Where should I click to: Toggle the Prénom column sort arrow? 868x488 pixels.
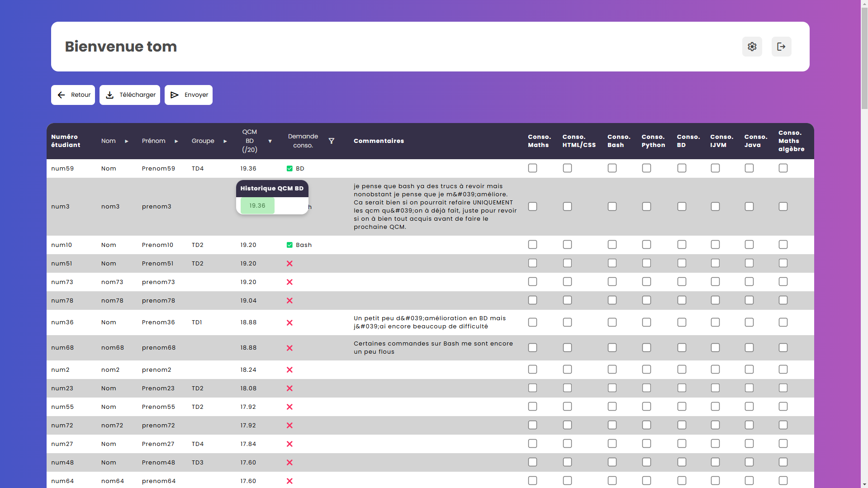coord(176,141)
